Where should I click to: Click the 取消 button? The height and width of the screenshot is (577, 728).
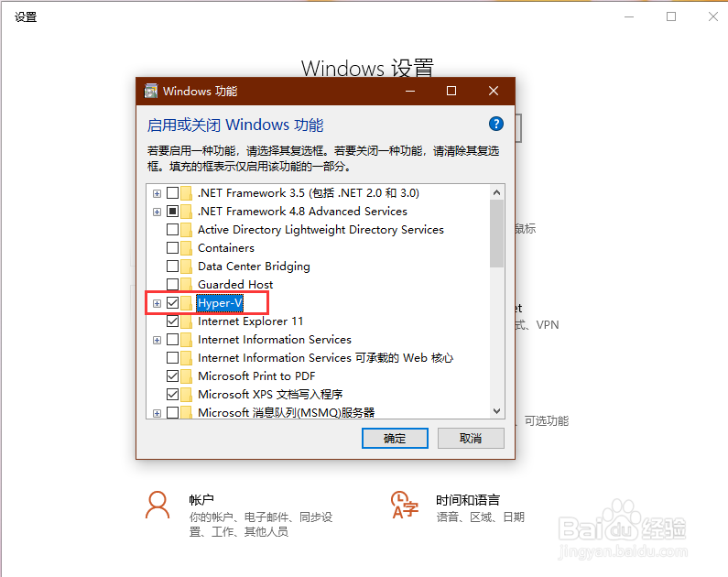pos(471,438)
